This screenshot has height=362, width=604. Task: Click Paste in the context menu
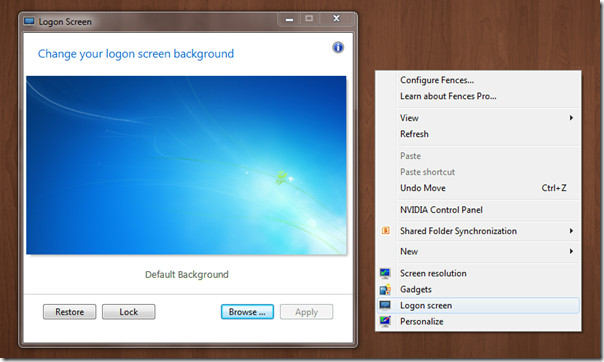pos(478,156)
